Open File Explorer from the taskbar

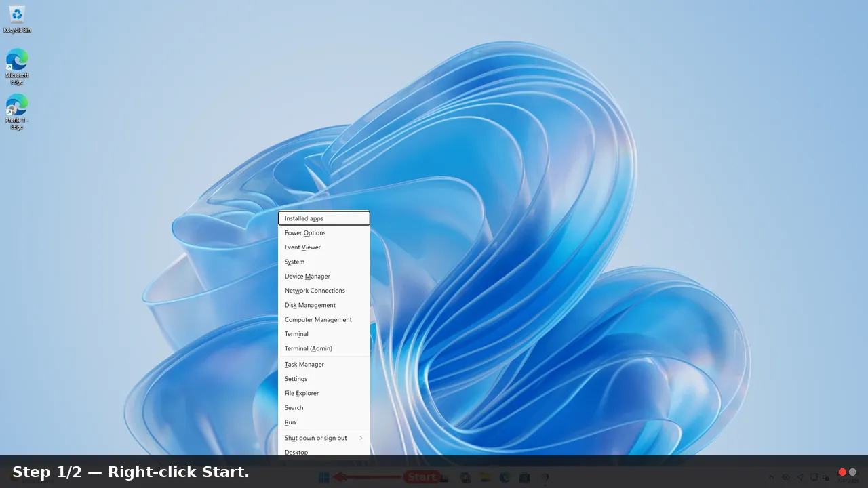[485, 477]
